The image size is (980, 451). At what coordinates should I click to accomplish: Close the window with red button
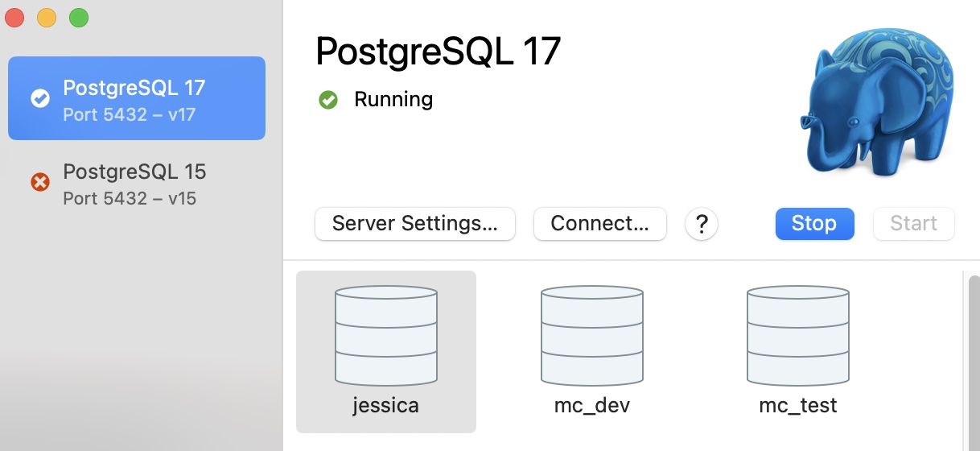(15, 17)
